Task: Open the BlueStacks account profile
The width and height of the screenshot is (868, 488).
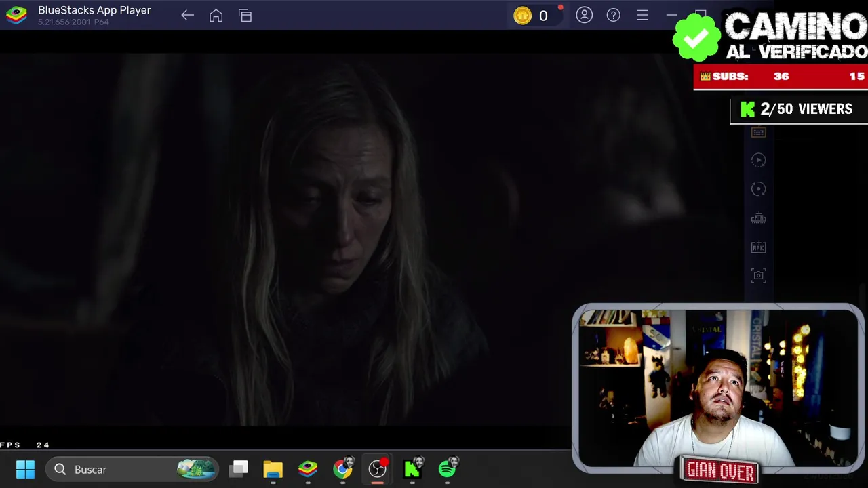Action: (584, 15)
